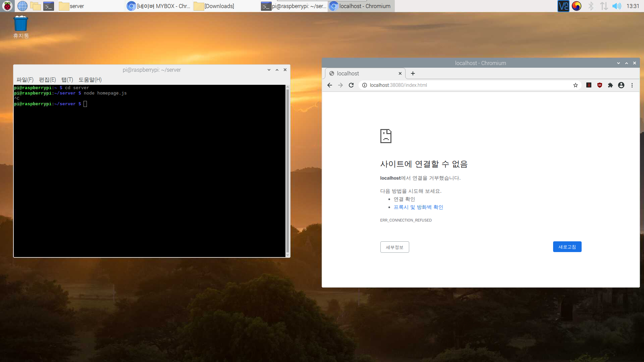The height and width of the screenshot is (362, 644).
Task: Launch terminal from the panel launcher
Action: (49, 6)
